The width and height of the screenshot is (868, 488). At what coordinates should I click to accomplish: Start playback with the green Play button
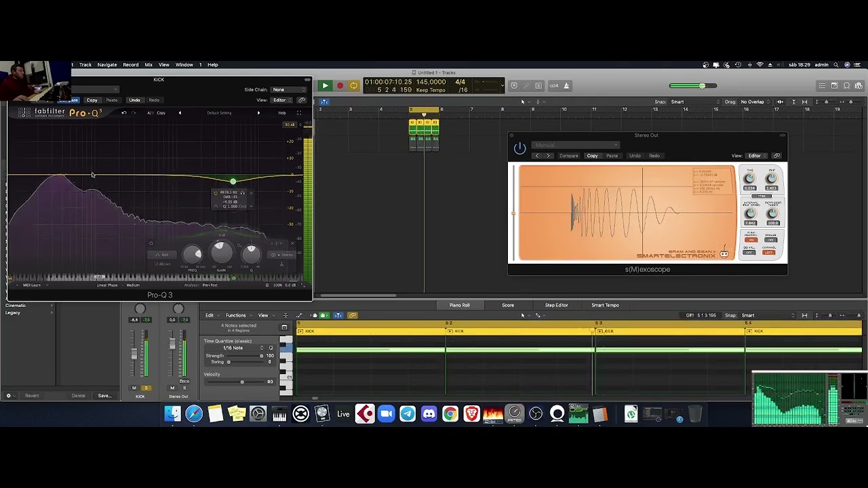[x=325, y=86]
